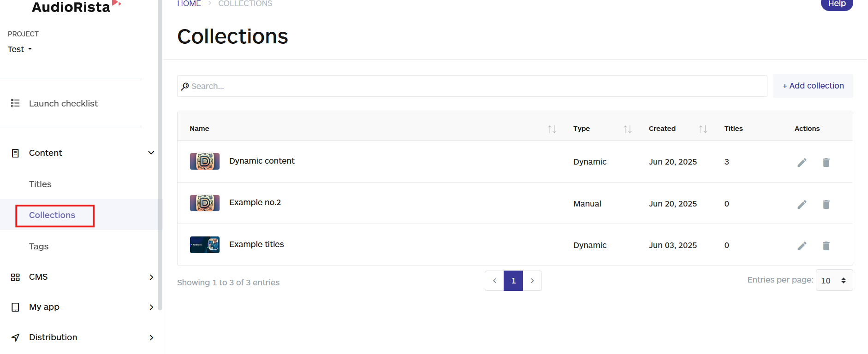Click the Example no.2 thumbnail

[x=205, y=203]
